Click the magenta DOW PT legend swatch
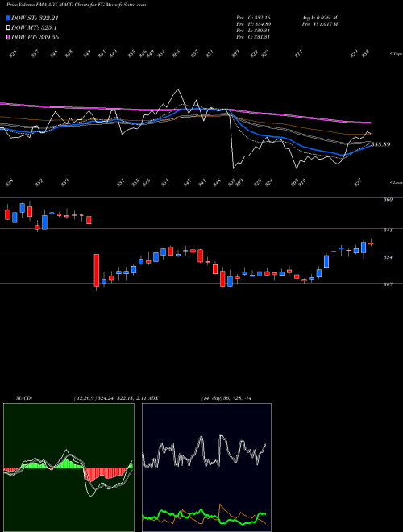403x532 pixels. point(8,37)
